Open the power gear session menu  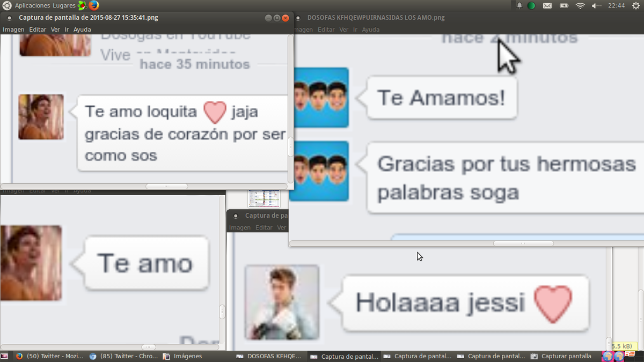tap(636, 5)
